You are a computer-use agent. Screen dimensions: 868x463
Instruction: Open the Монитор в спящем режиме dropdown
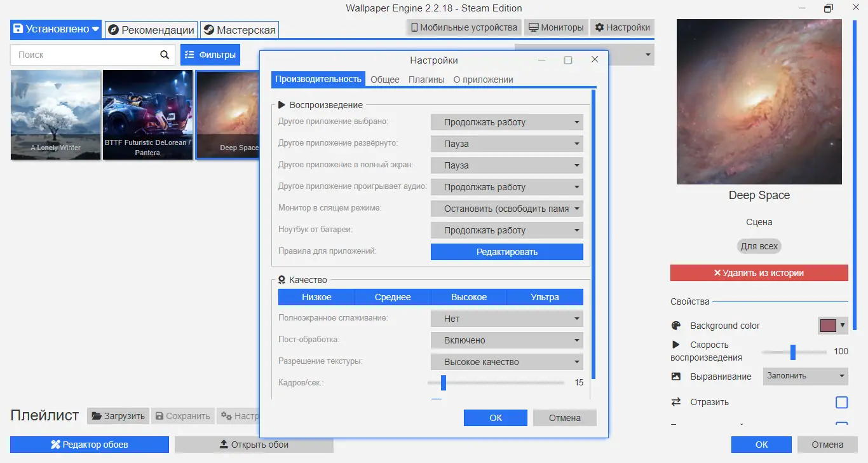tap(507, 209)
